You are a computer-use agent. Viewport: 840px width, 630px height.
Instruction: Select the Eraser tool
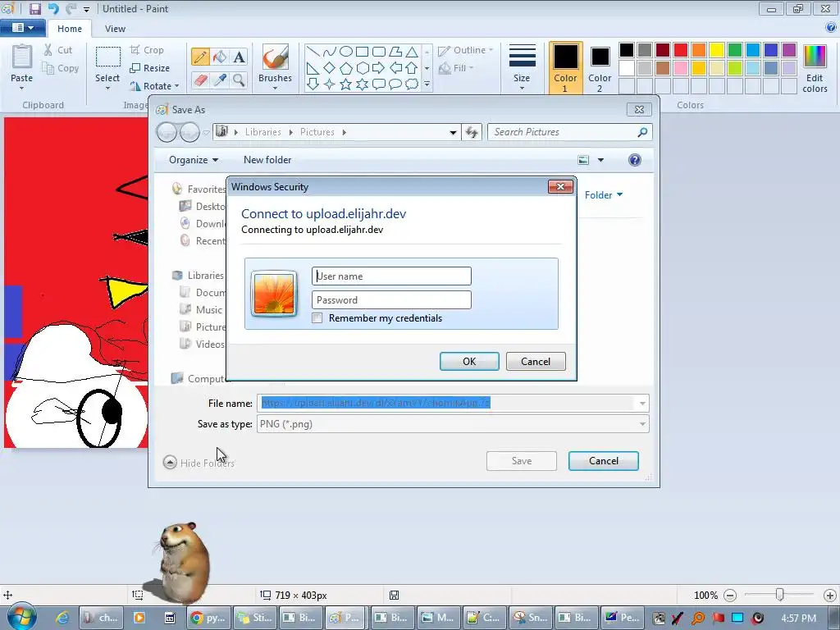[x=200, y=80]
